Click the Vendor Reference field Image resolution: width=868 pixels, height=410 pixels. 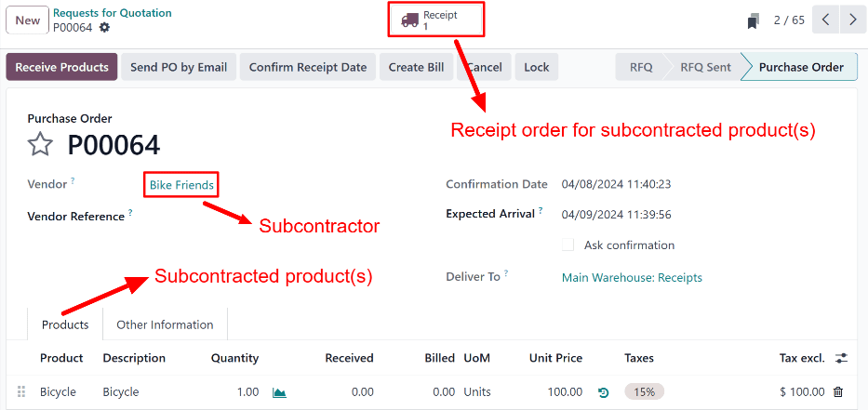[279, 217]
